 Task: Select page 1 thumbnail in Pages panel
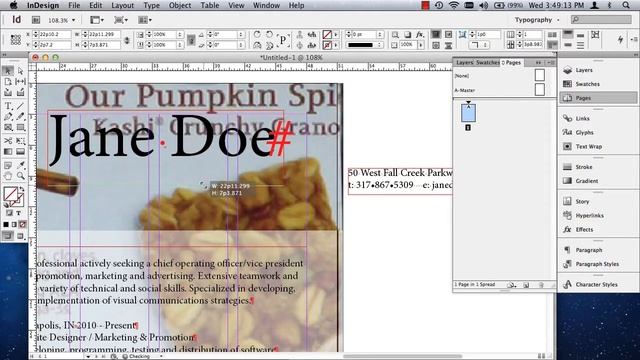[468, 113]
